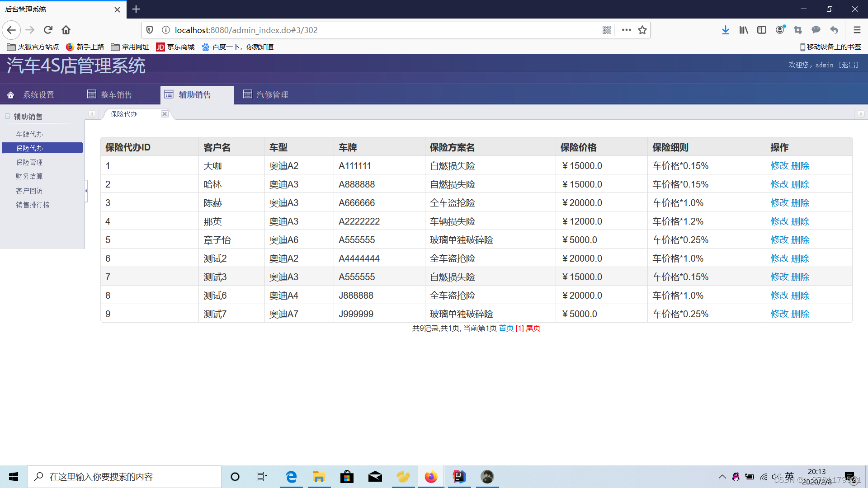Go to 首页 in pagination

point(506,328)
